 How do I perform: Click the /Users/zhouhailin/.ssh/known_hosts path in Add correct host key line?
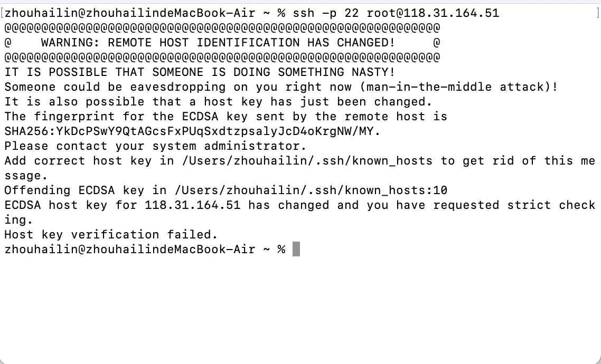point(307,161)
